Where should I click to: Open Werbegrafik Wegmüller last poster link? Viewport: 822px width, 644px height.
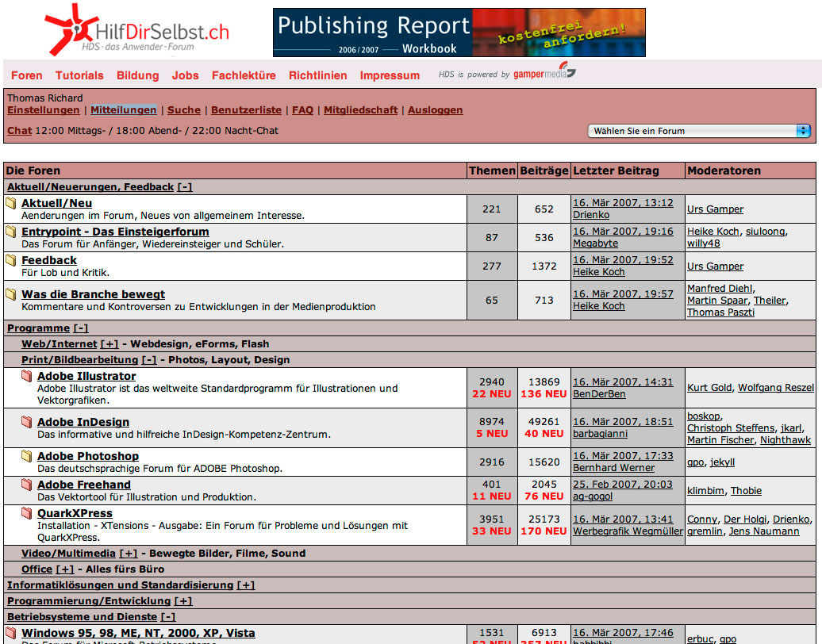coord(628,531)
